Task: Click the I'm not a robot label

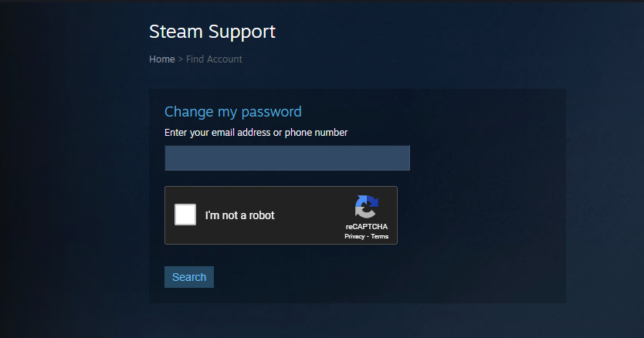Action: [x=240, y=215]
